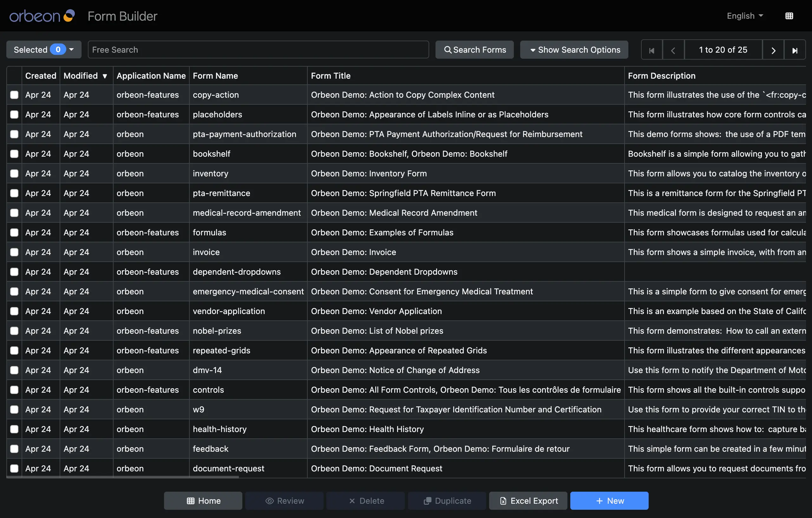Click 'Orbeon Demo: Dependent Dropdowns' title
This screenshot has height=518, width=812.
(384, 272)
